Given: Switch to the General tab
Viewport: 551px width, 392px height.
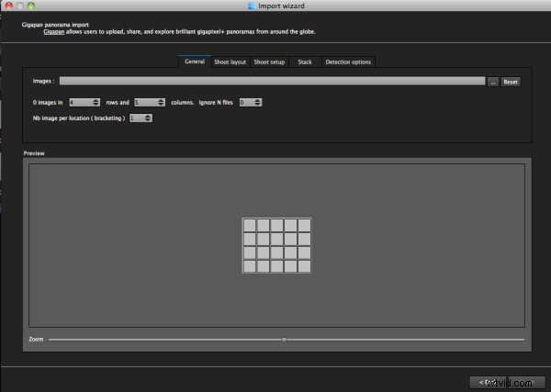Looking at the screenshot, I should click(194, 62).
